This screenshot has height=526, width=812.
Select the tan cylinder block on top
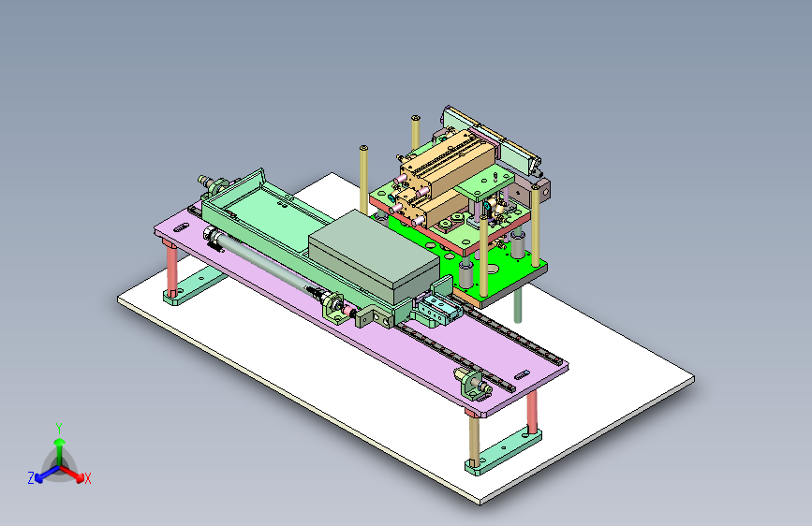(x=447, y=162)
